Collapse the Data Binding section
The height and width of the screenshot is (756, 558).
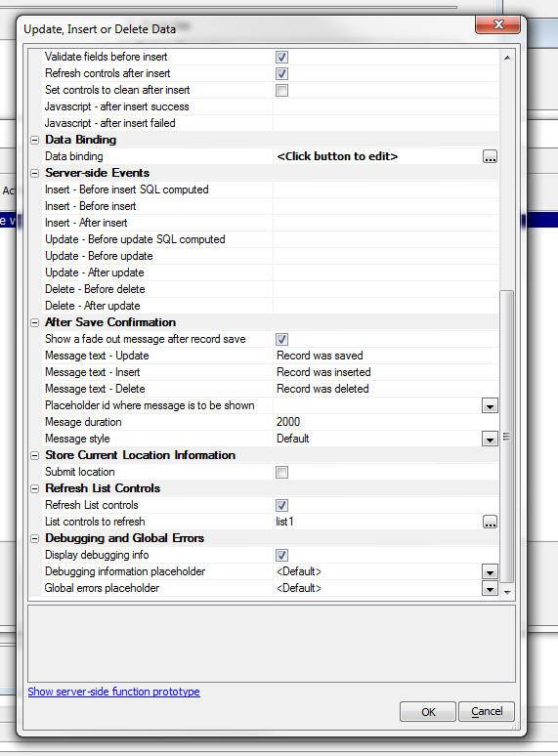(x=35, y=140)
